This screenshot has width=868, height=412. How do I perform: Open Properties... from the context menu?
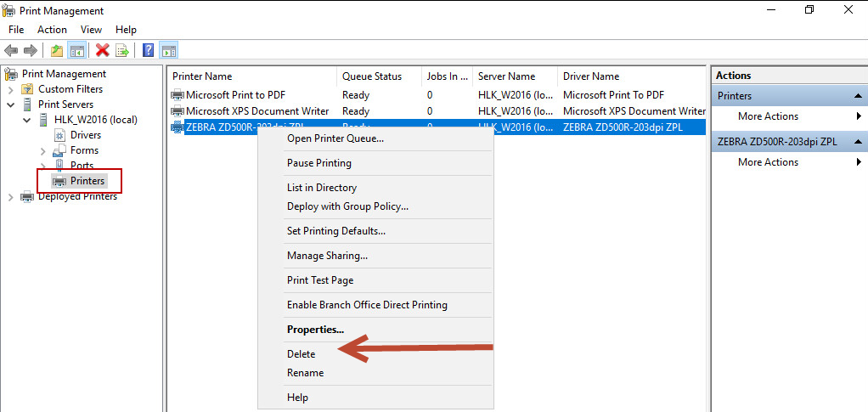click(x=315, y=330)
